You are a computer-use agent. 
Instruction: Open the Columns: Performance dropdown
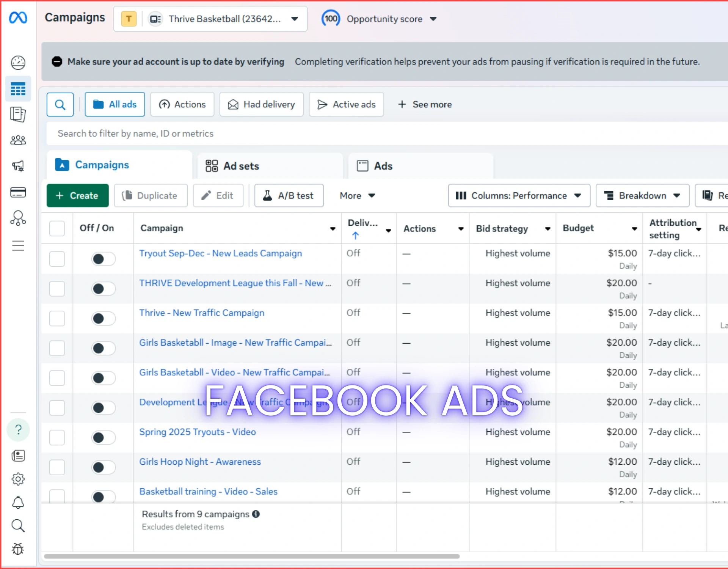519,195
